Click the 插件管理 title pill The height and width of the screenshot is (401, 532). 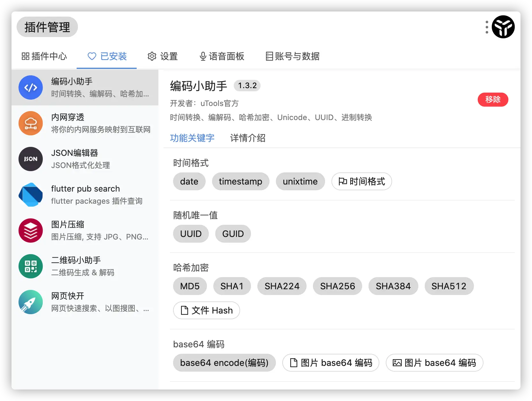(47, 27)
